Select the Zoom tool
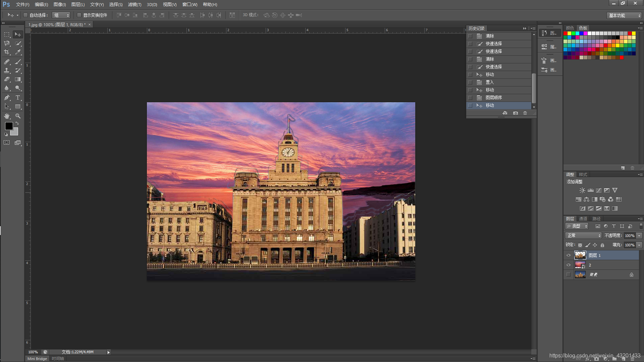 click(x=18, y=116)
